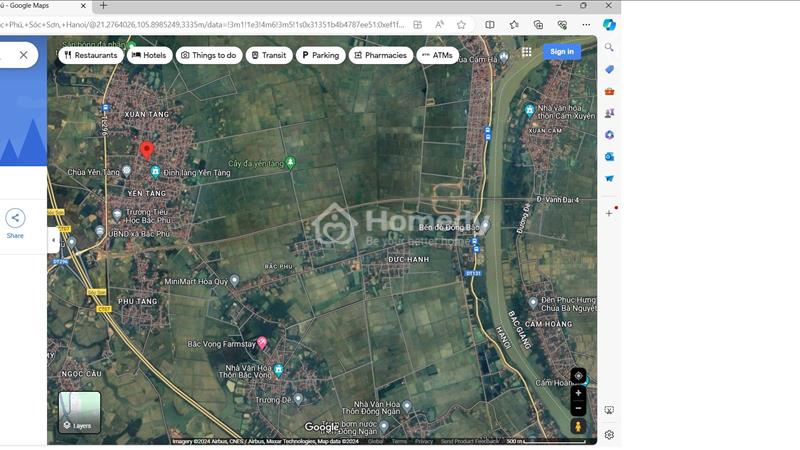
Task: Click the Share icon in side panel
Action: pyautogui.click(x=15, y=218)
